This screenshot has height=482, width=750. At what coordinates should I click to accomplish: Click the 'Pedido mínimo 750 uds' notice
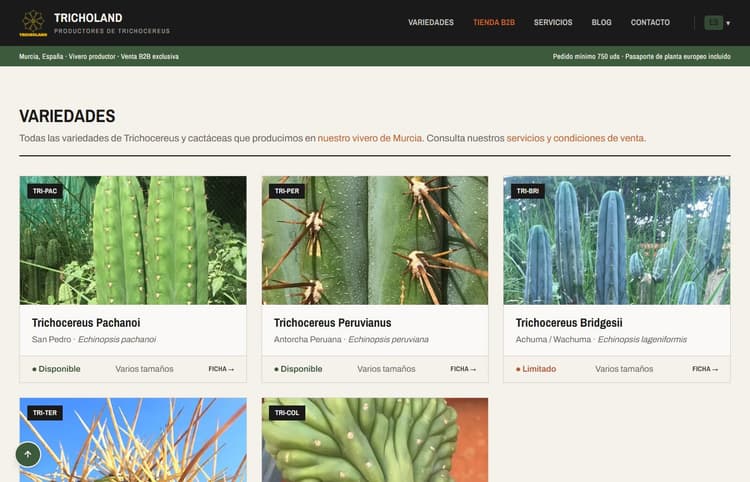point(586,56)
